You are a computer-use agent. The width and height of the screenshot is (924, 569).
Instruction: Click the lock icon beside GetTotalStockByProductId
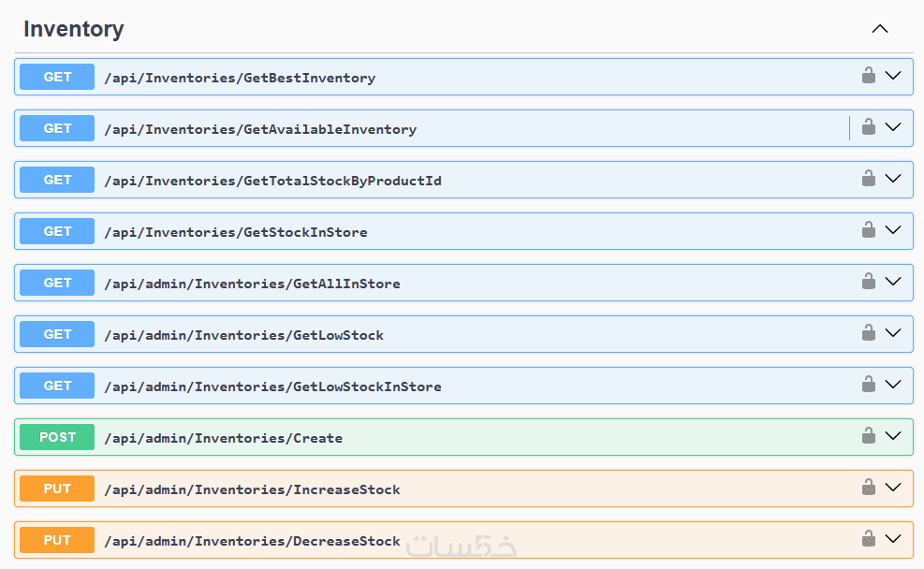click(869, 179)
